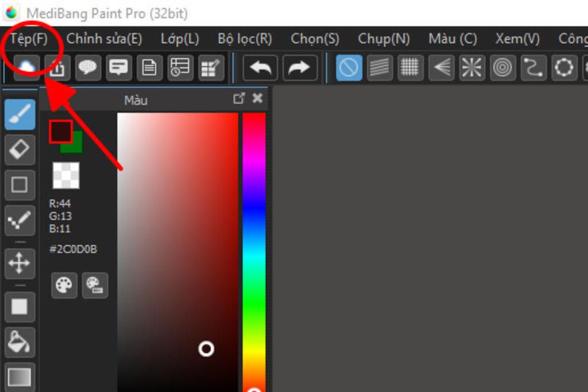Click the grid with pencil icon

coord(211,68)
